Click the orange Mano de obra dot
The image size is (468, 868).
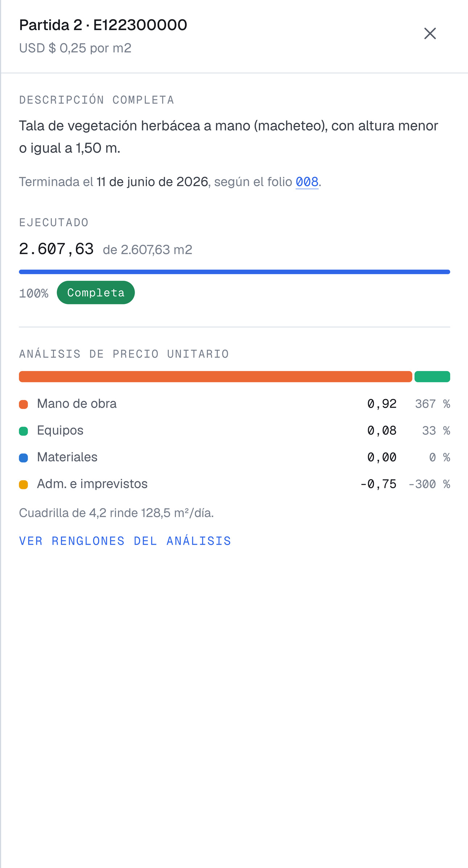24,404
